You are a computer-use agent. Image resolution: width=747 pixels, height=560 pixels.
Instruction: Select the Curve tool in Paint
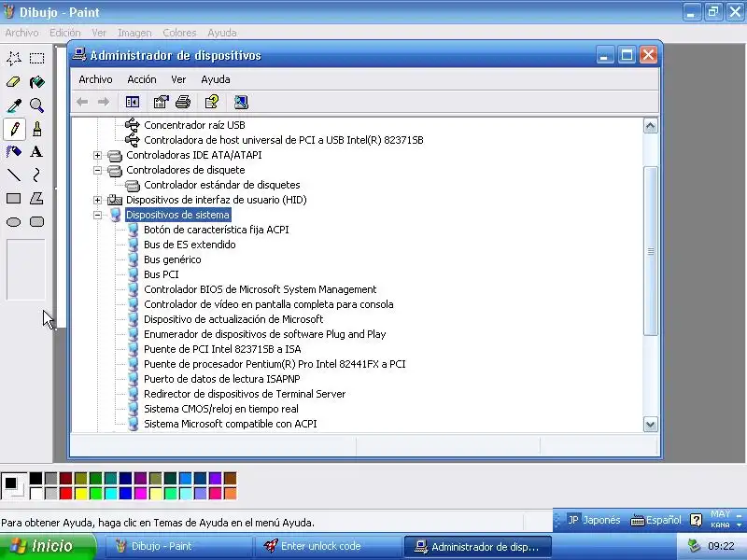pos(36,175)
